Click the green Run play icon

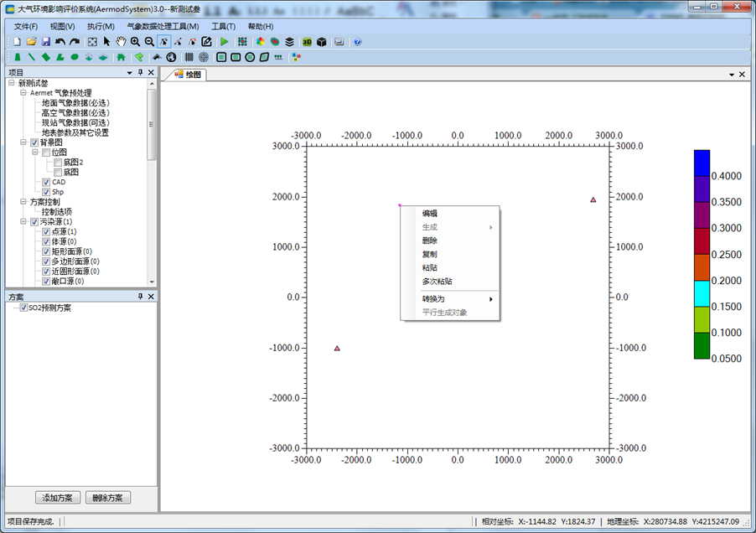(x=224, y=42)
